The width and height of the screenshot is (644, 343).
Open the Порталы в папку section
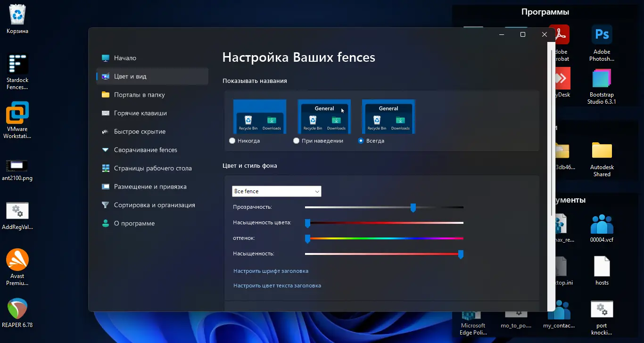pyautogui.click(x=152, y=95)
